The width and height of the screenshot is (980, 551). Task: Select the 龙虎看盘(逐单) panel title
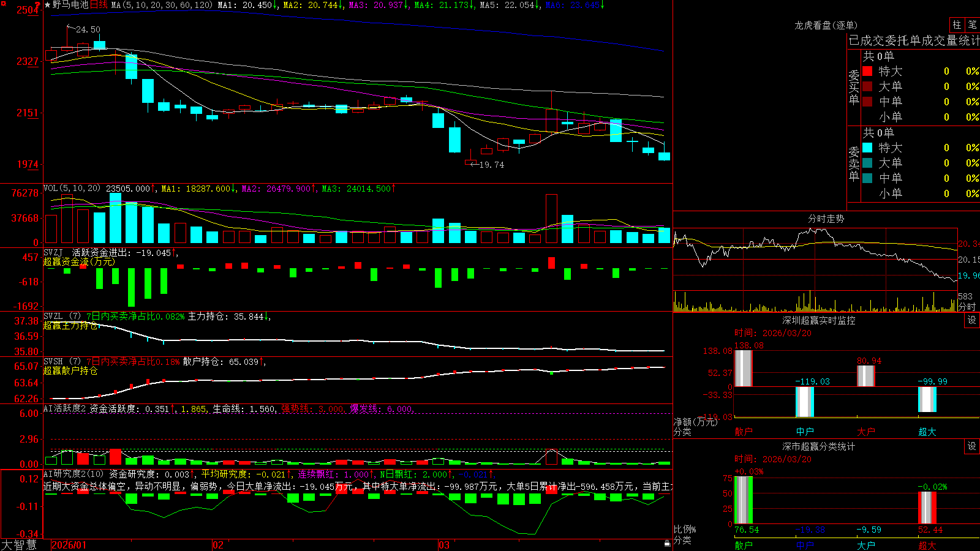(x=826, y=25)
